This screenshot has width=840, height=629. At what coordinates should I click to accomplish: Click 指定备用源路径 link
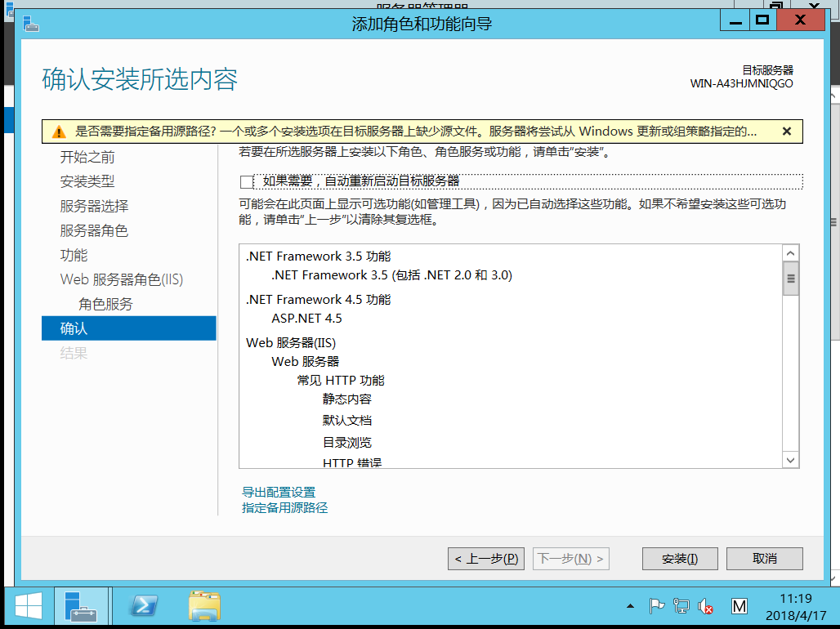coord(284,507)
